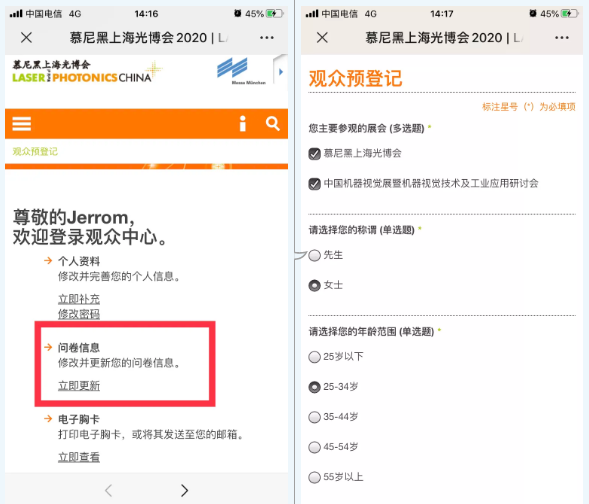The height and width of the screenshot is (504, 589).
Task: Click the alarm icon on right phone
Action: tap(533, 14)
